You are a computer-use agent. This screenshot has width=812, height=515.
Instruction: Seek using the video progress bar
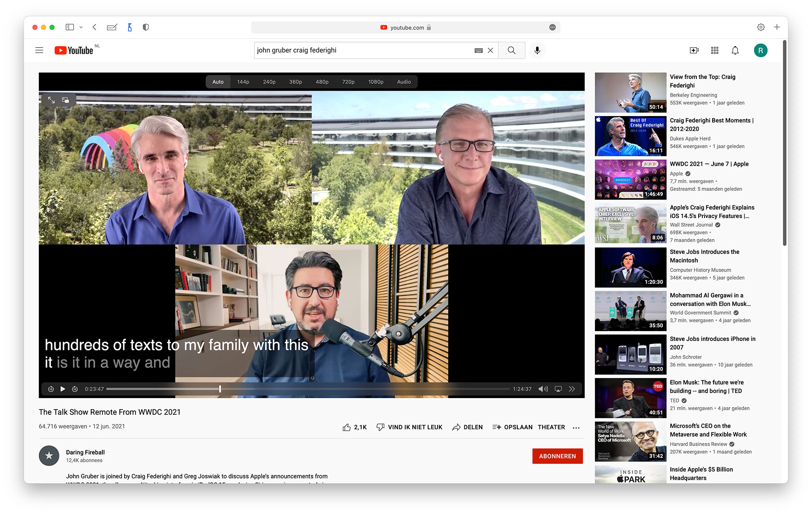[308, 389]
